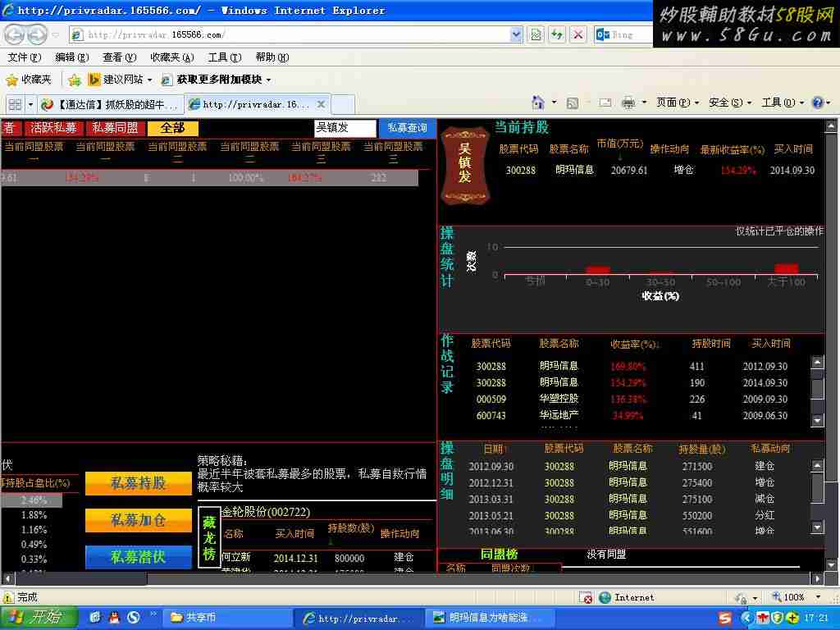
Task: Switch to the 通达信 抓妖股 browser tab
Action: point(111,104)
